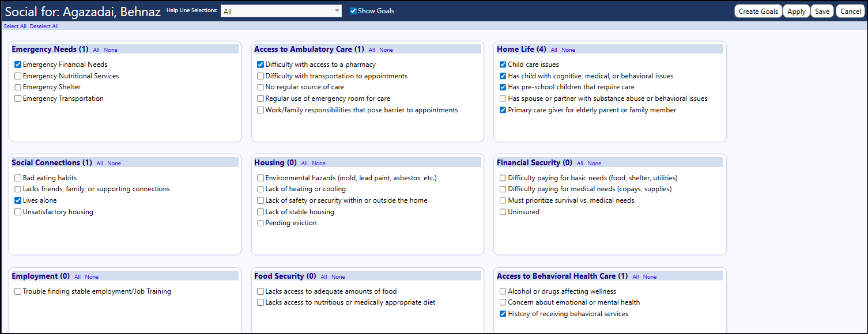Check Work/family responsibilities barrier to appointments

click(261, 110)
